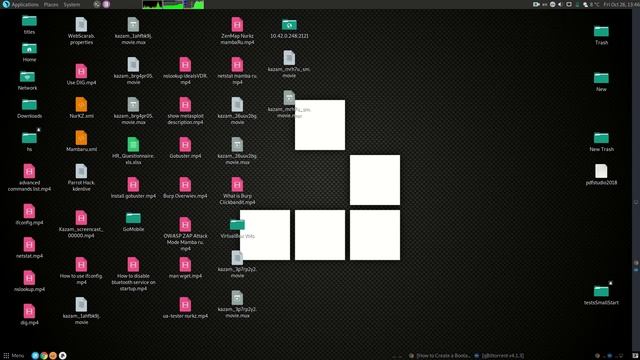640x360 pixels.
Task: Select What is Burp Clickbandit.mp4
Action: tap(237, 191)
